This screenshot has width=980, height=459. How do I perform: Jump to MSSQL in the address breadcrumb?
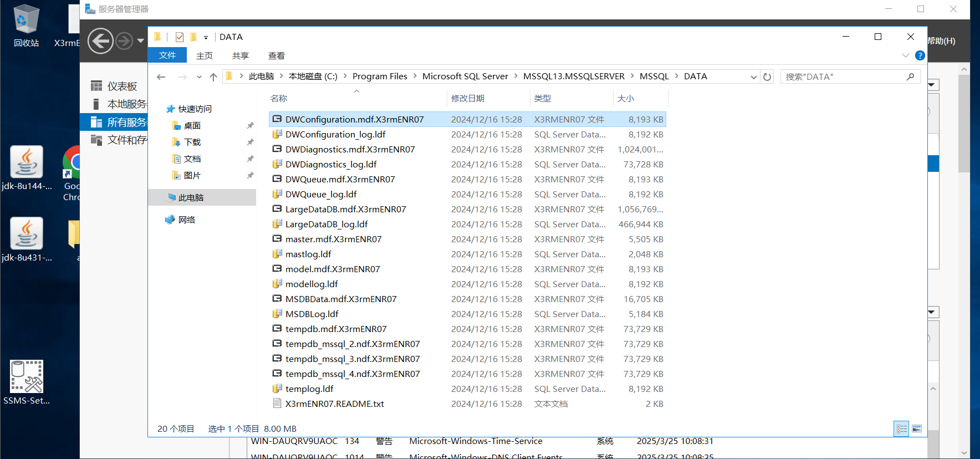coord(654,76)
